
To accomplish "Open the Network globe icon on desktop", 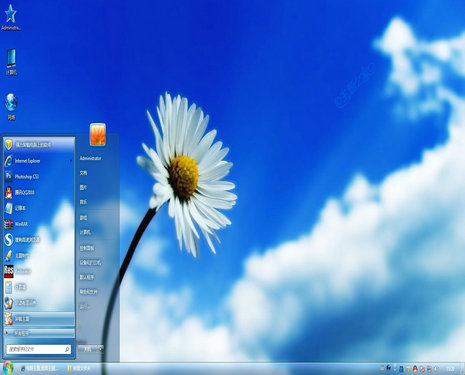I will click(11, 107).
